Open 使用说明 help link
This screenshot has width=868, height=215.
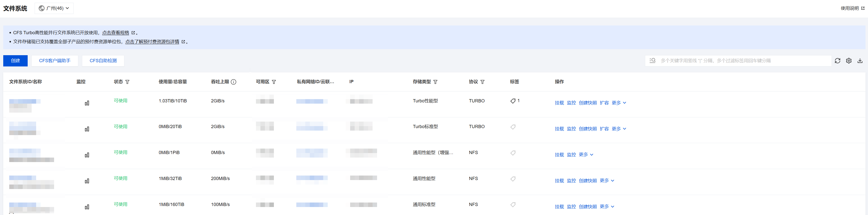point(850,8)
